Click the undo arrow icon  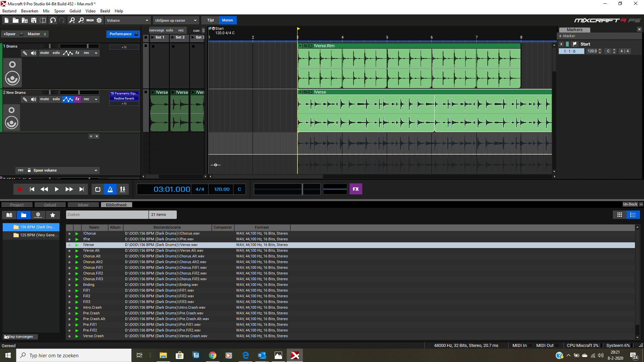pos(53,20)
